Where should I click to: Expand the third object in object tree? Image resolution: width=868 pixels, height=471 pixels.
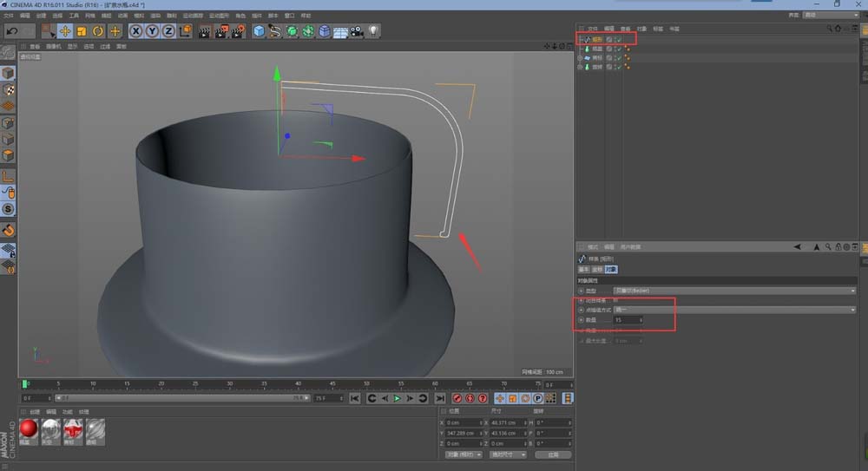click(581, 58)
